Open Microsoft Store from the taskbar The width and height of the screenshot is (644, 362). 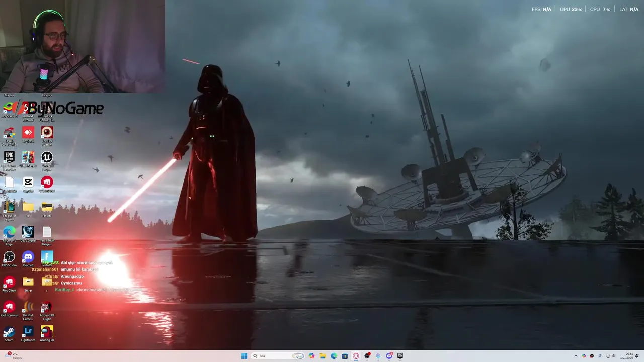tap(345, 356)
